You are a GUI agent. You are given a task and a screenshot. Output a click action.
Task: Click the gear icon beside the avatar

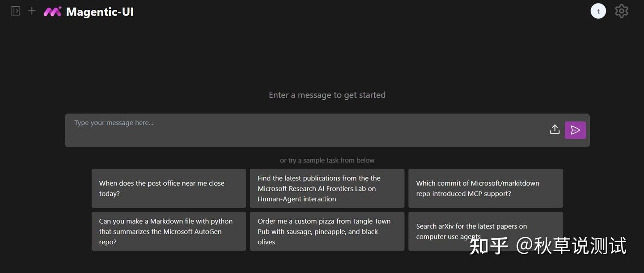pos(621,10)
